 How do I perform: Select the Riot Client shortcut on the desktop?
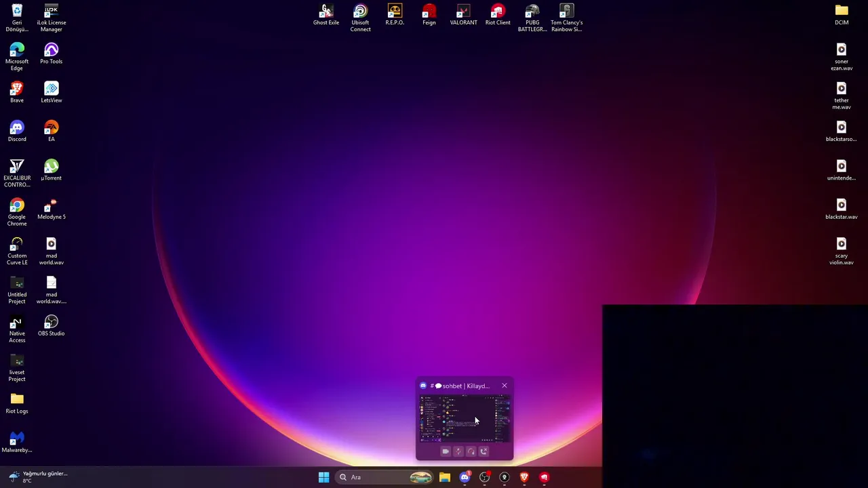coord(498,15)
